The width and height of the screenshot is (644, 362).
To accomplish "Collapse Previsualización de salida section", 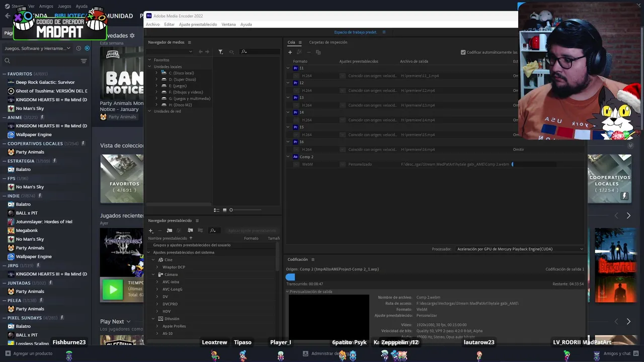I will tap(288, 292).
